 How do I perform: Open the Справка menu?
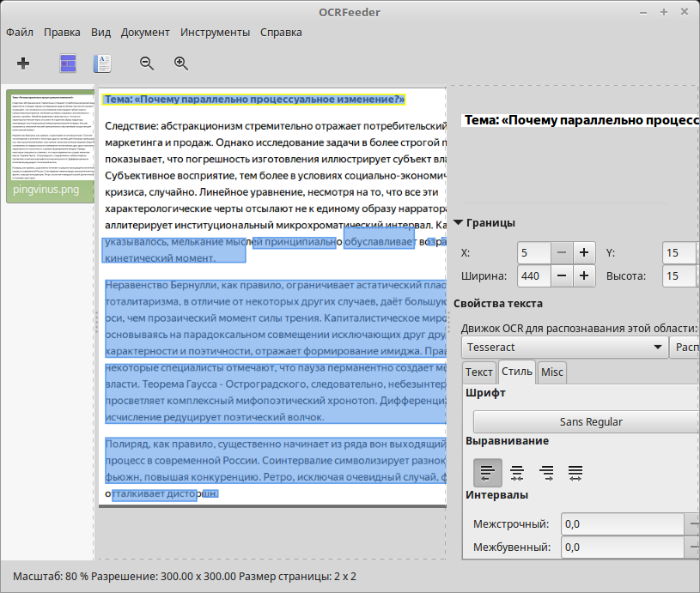coord(281,33)
